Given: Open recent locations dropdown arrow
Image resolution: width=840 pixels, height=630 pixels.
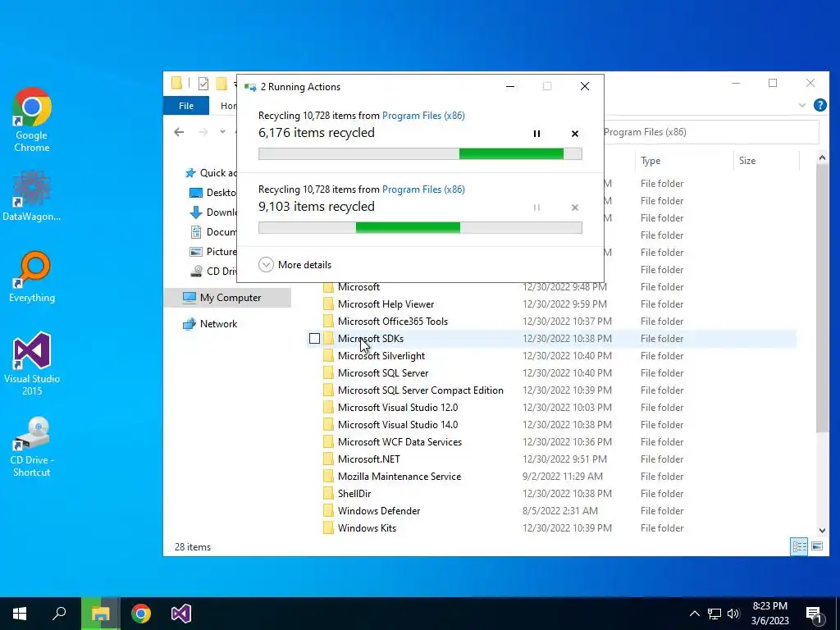Looking at the screenshot, I should pos(222,132).
